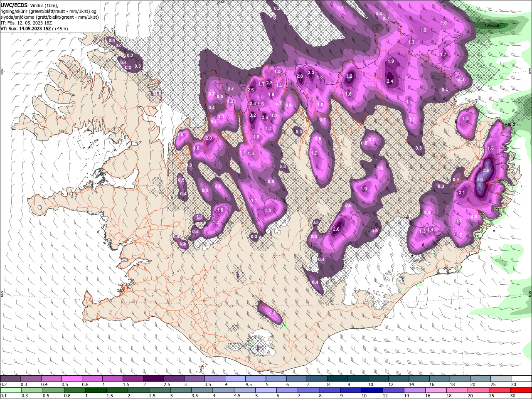Screen dimensions: 532x399
Task: Pick the bright pink 0.5 mm snow swatch
Action: tap(71, 379)
